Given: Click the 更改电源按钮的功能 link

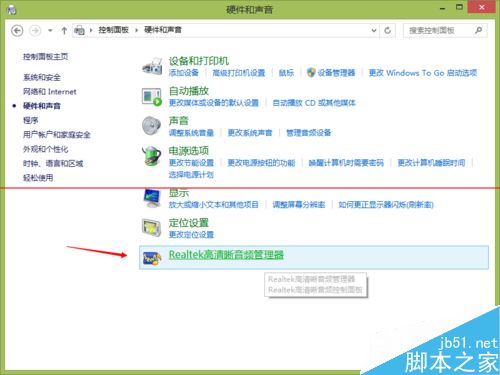Looking at the screenshot, I should tap(261, 163).
